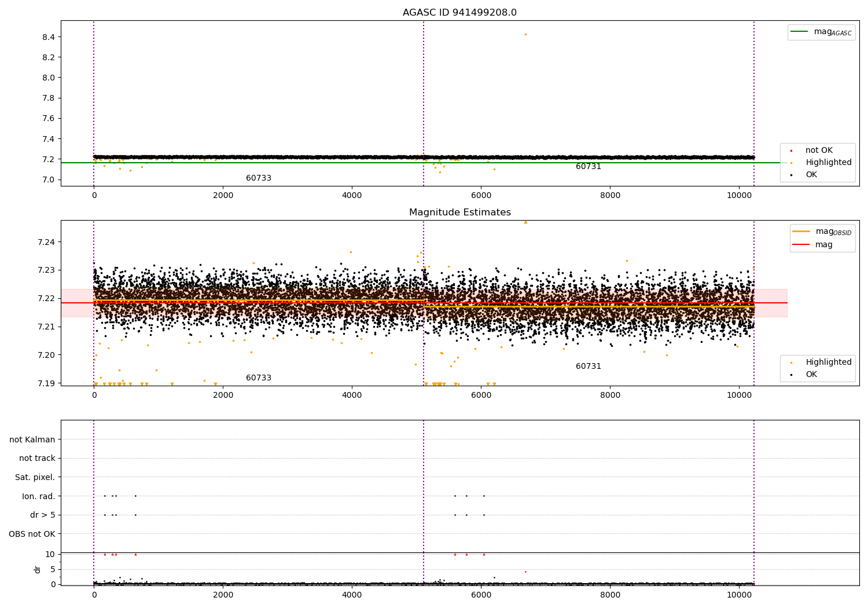Click the '60731' obsid label in top plot

[589, 166]
